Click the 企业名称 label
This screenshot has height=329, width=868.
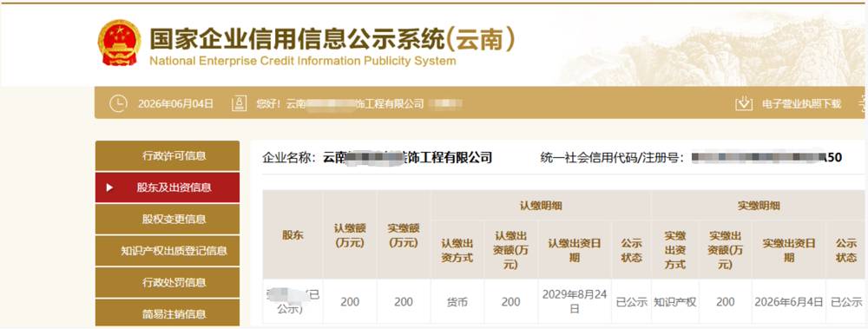[288, 158]
